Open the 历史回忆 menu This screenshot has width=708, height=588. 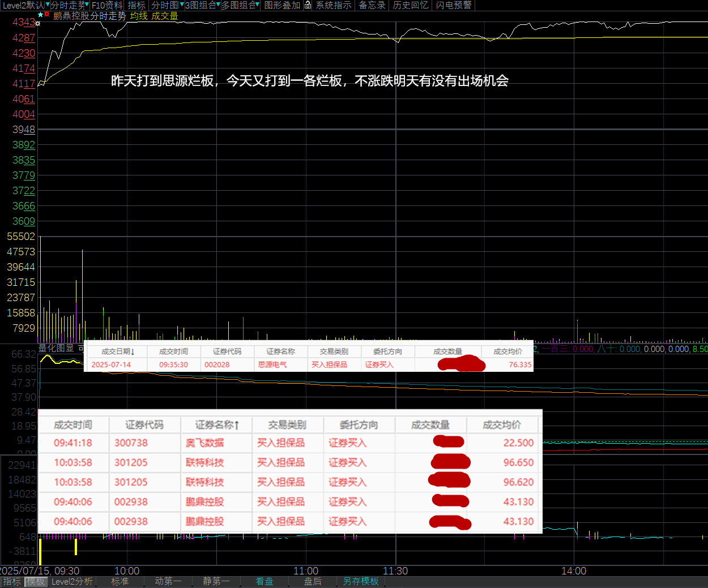click(411, 5)
